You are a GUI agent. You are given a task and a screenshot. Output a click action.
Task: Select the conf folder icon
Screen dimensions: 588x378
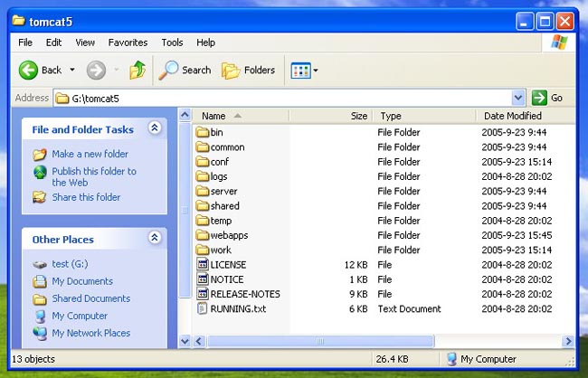coord(203,162)
